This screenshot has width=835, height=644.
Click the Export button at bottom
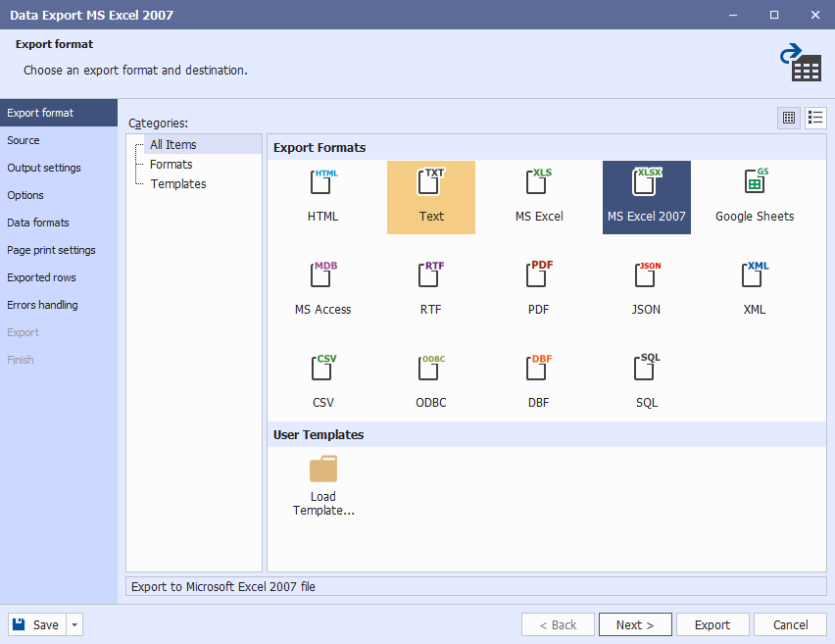(x=712, y=624)
